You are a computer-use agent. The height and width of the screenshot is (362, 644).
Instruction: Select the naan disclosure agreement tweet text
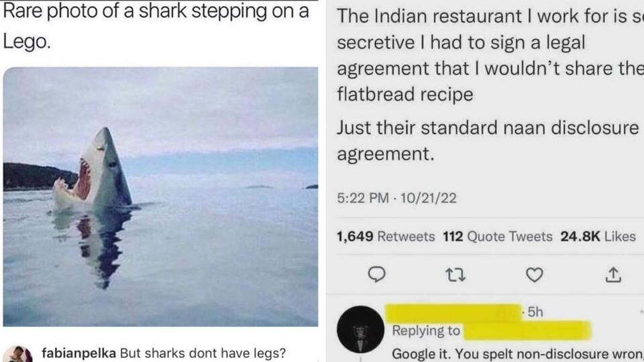coord(488,140)
